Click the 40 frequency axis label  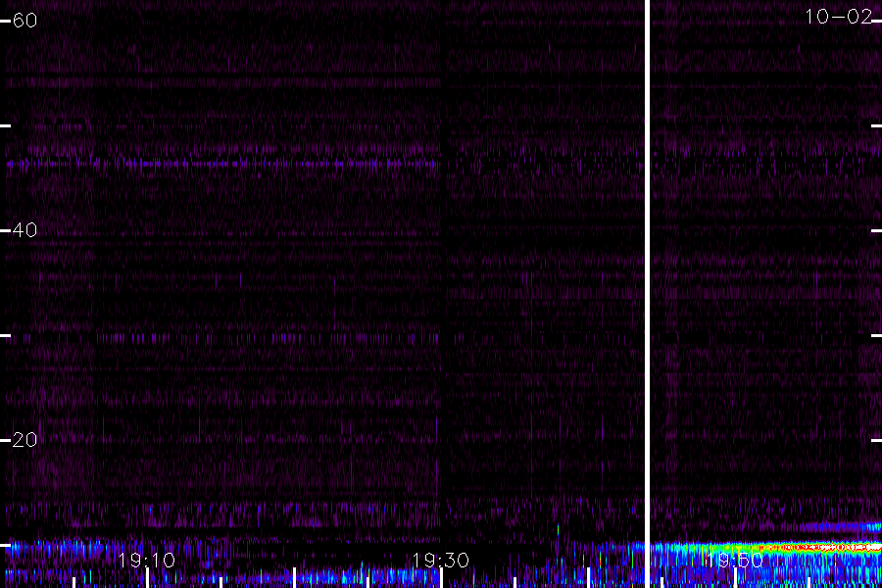click(24, 229)
